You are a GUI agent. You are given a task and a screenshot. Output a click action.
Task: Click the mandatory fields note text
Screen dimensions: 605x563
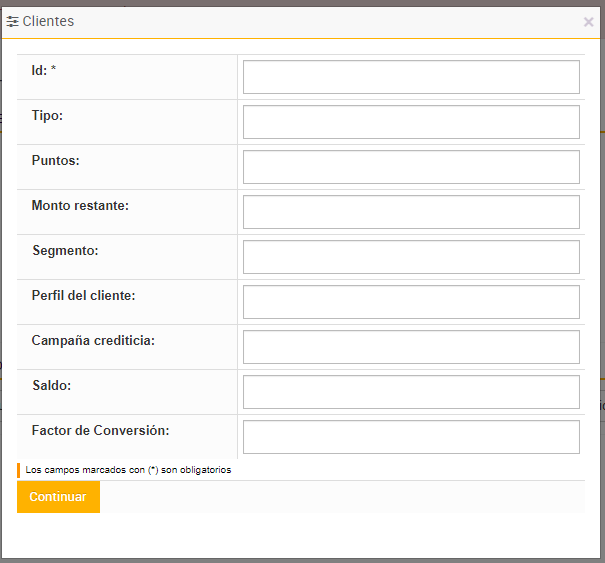click(x=128, y=470)
